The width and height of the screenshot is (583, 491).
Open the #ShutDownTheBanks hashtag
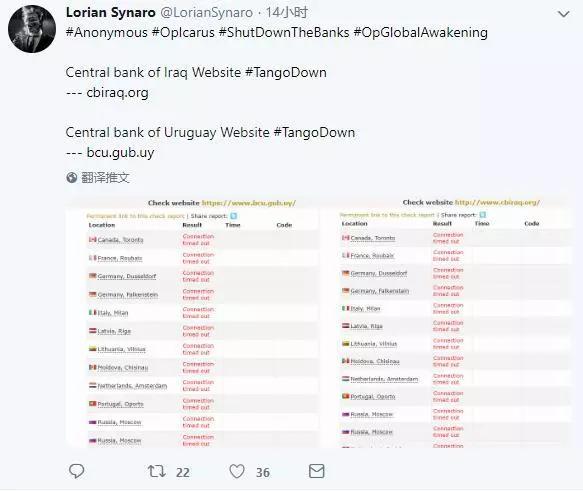pos(284,33)
